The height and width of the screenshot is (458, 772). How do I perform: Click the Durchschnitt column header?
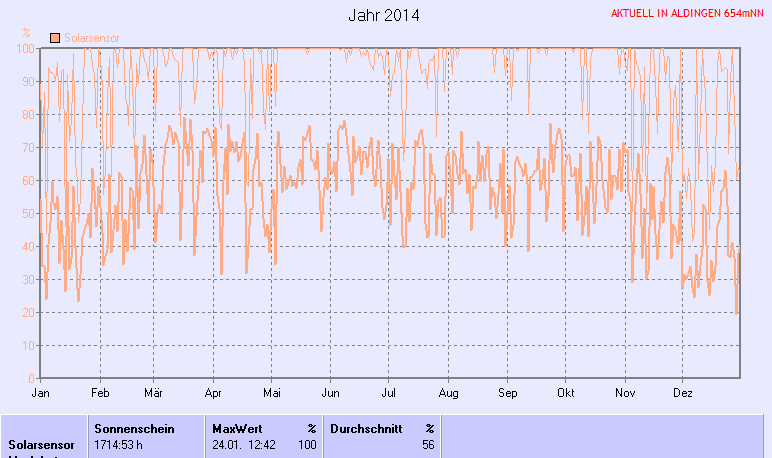coord(365,428)
